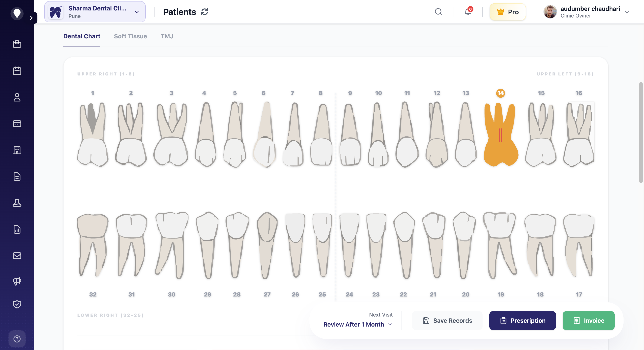This screenshot has width=644, height=350.
Task: Select upper tooth 7
Action: [293, 134]
